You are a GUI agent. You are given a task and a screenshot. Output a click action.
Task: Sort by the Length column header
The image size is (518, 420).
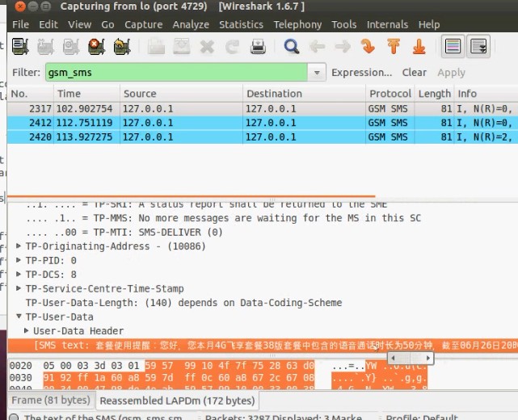435,94
